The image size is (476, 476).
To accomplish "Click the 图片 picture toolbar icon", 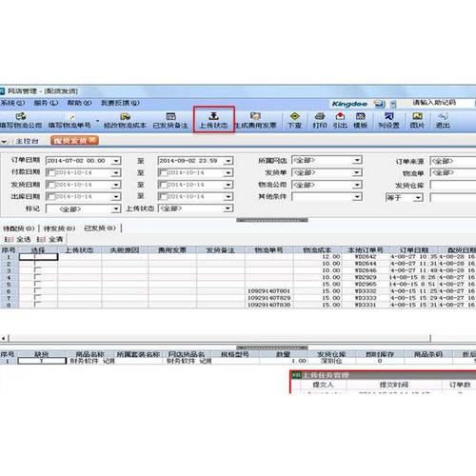I will [x=417, y=120].
